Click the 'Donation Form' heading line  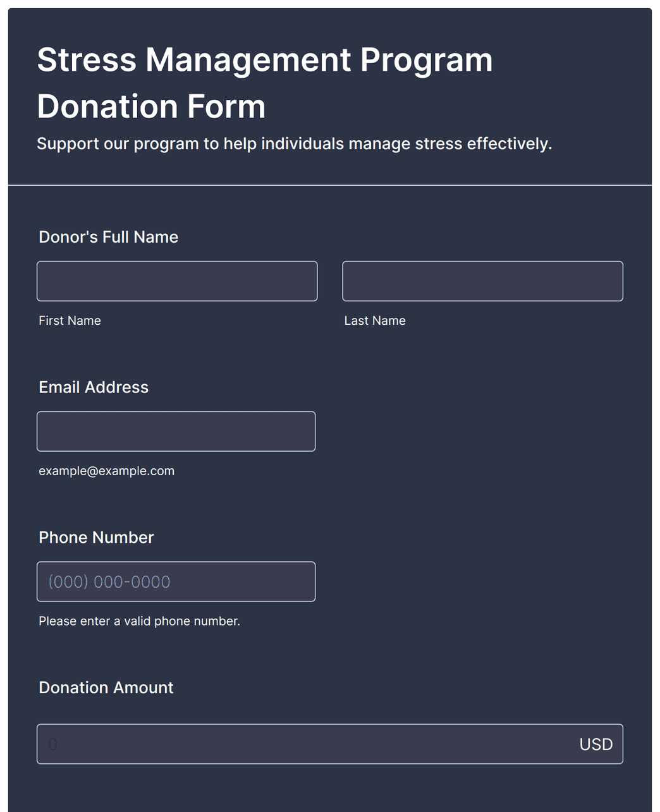[151, 106]
